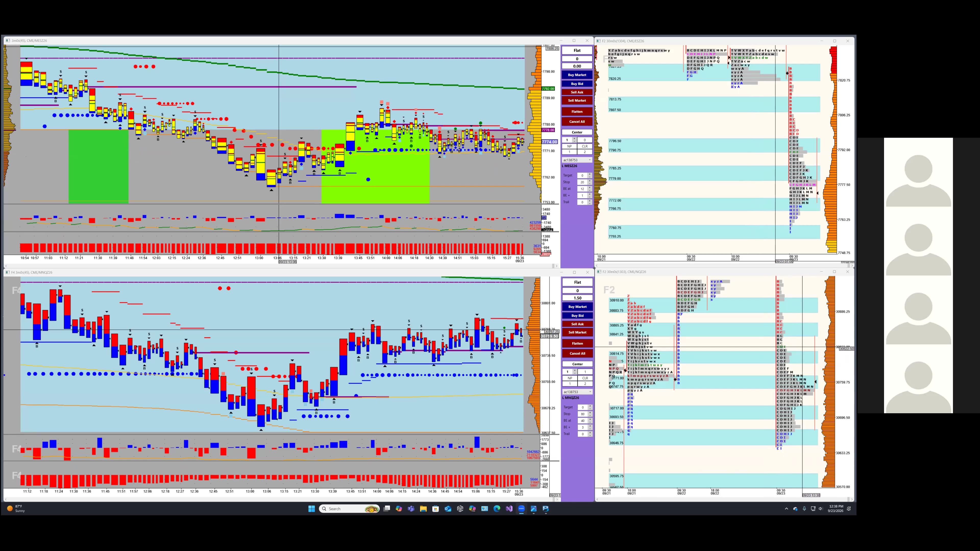Increase the BE at value in MESZ26 panel

pyautogui.click(x=590, y=187)
